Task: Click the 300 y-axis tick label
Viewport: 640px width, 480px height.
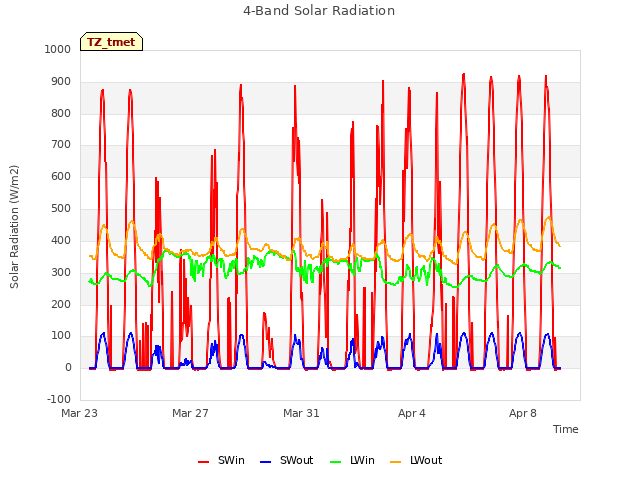Action: 61,272
